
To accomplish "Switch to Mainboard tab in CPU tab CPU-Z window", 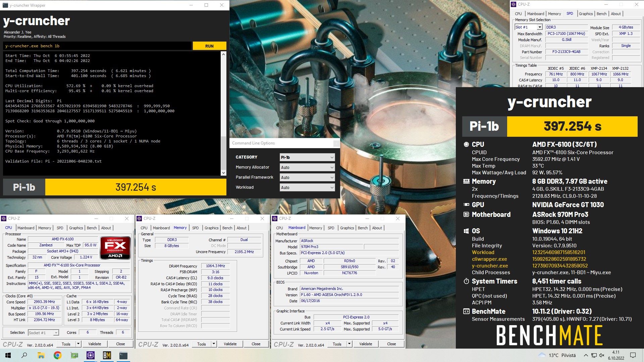I will click(x=26, y=228).
